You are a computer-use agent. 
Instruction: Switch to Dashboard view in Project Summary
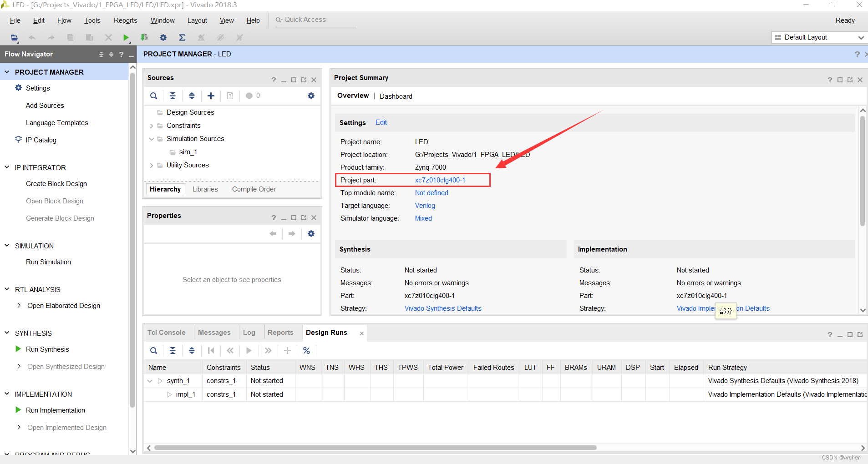[396, 96]
